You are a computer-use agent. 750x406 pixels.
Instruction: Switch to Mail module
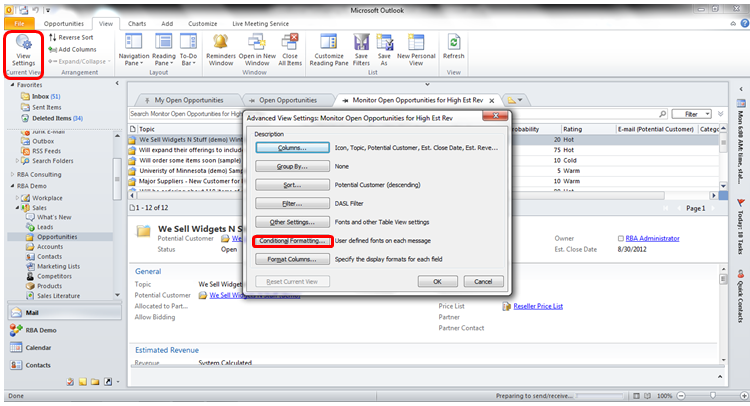coord(65,312)
